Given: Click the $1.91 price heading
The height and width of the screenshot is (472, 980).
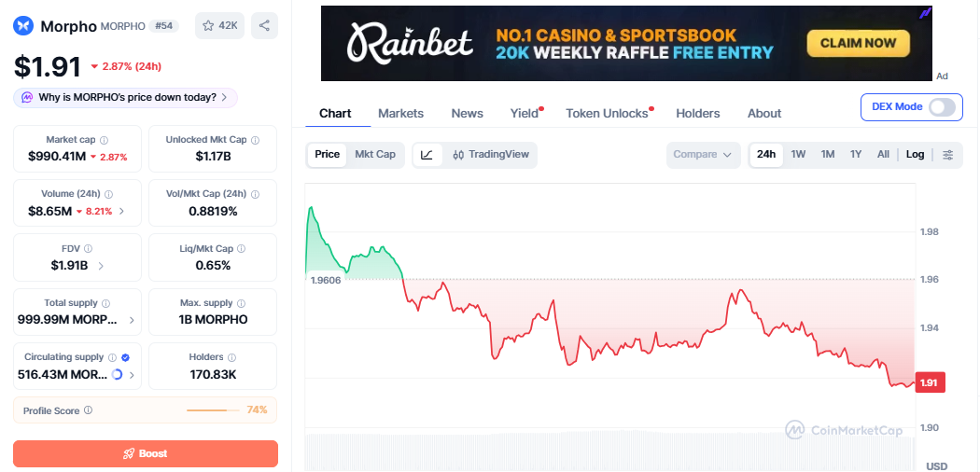Looking at the screenshot, I should pos(47,67).
